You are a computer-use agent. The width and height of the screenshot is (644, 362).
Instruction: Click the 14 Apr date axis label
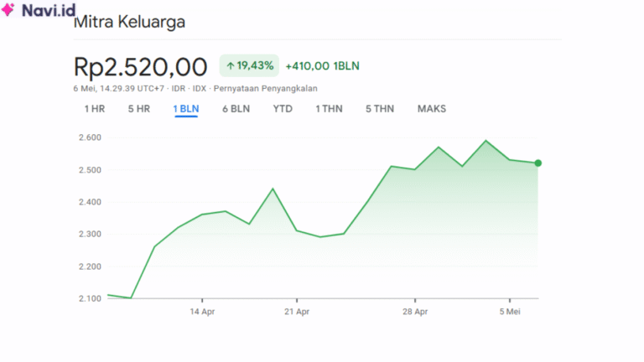tap(202, 311)
